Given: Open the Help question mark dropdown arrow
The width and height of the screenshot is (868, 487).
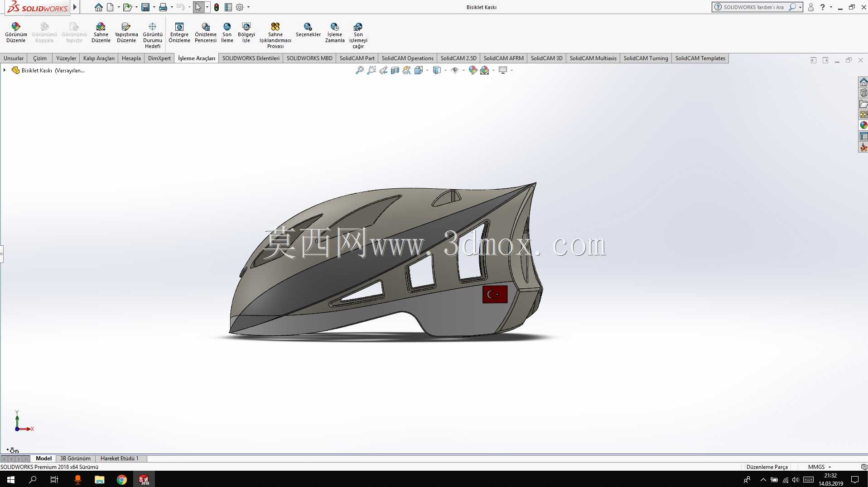Looking at the screenshot, I should click(831, 7).
